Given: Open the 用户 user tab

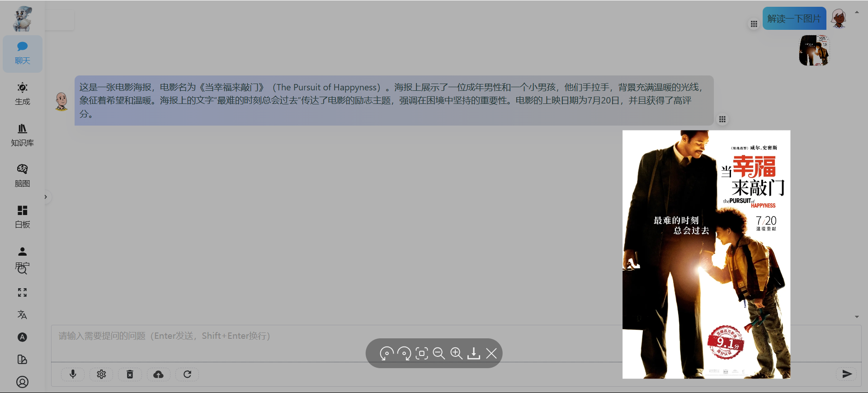Looking at the screenshot, I should pyautogui.click(x=23, y=257).
